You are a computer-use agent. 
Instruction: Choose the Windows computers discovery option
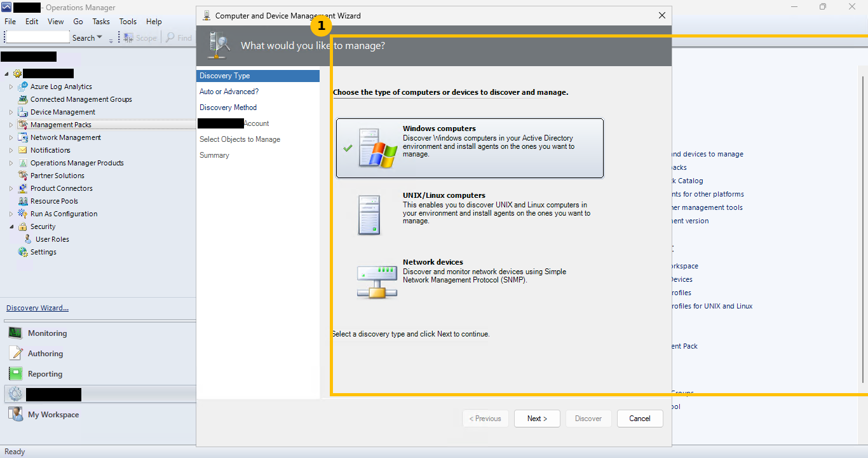(x=470, y=148)
